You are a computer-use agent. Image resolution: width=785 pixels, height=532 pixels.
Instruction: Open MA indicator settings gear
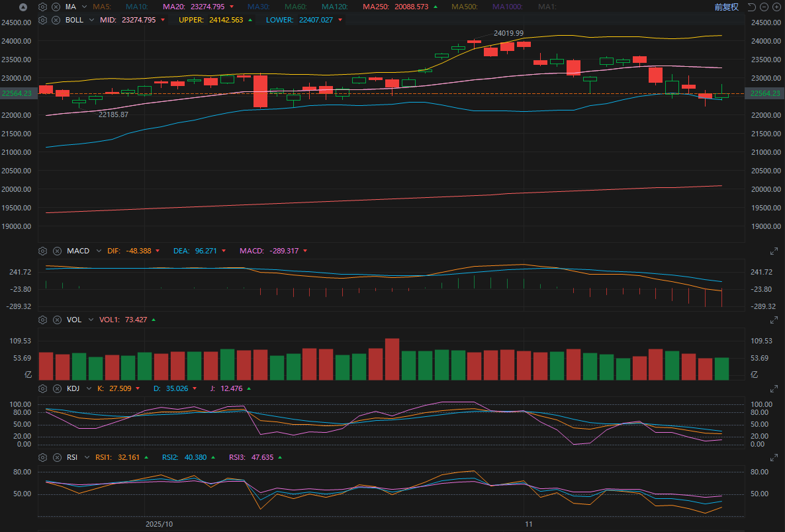(x=42, y=7)
